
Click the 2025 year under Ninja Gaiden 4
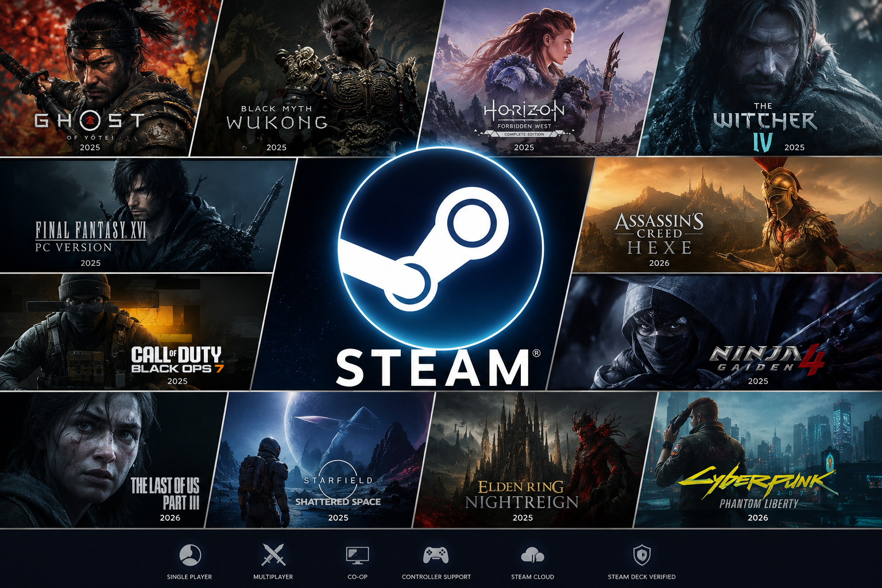coord(758,381)
